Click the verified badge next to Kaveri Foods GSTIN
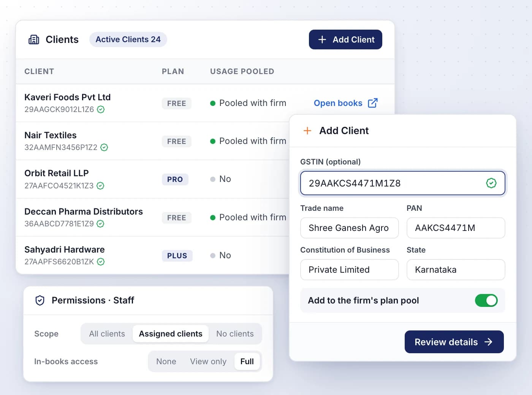 click(x=101, y=109)
